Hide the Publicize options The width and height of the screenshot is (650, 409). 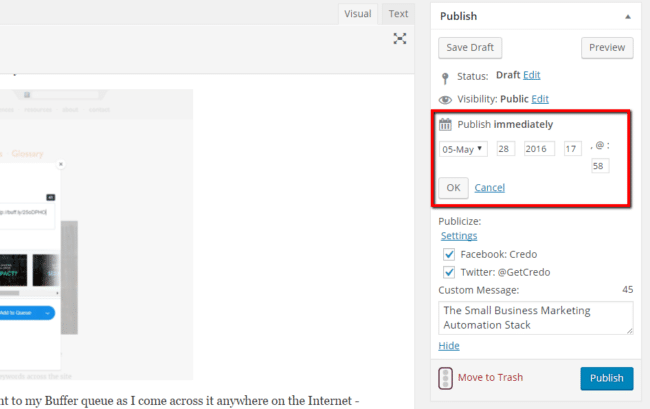449,346
